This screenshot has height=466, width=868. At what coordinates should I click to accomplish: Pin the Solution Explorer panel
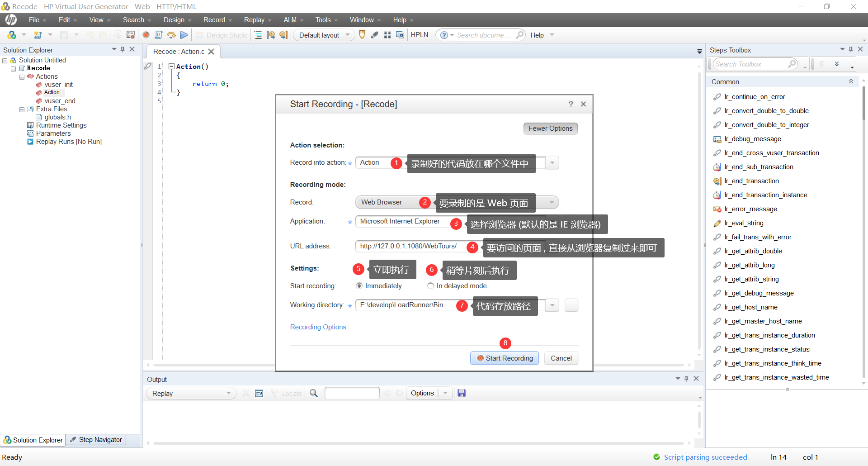(x=123, y=49)
